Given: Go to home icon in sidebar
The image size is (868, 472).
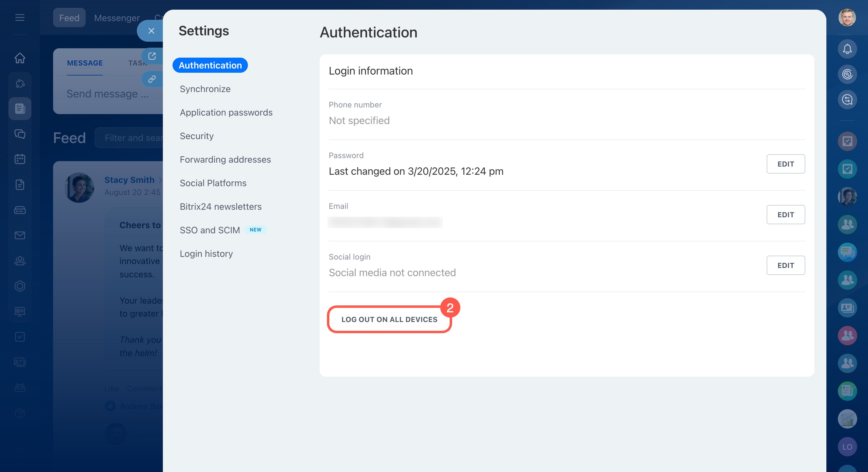Looking at the screenshot, I should coord(20,58).
